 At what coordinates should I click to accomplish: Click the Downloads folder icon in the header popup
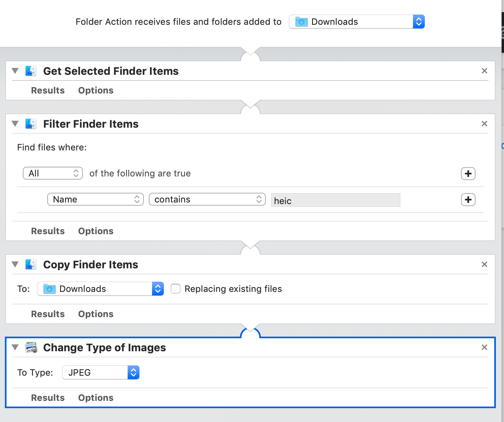301,22
